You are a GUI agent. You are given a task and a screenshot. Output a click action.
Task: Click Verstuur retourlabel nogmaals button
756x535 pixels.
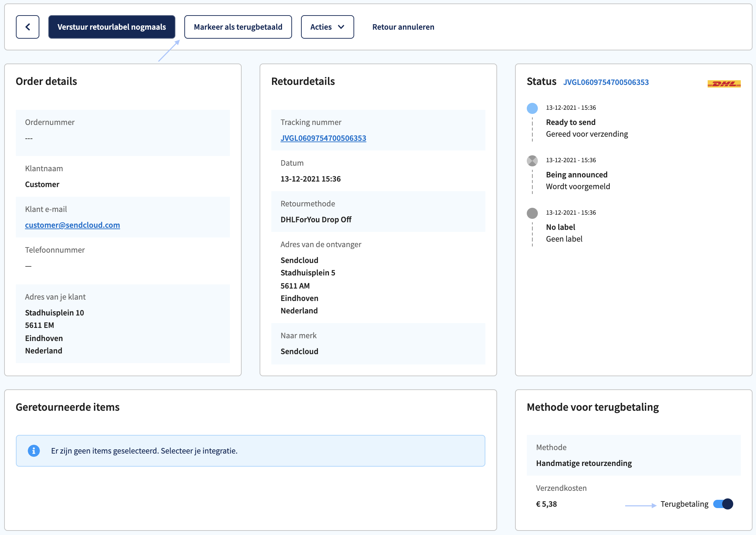[x=112, y=27]
